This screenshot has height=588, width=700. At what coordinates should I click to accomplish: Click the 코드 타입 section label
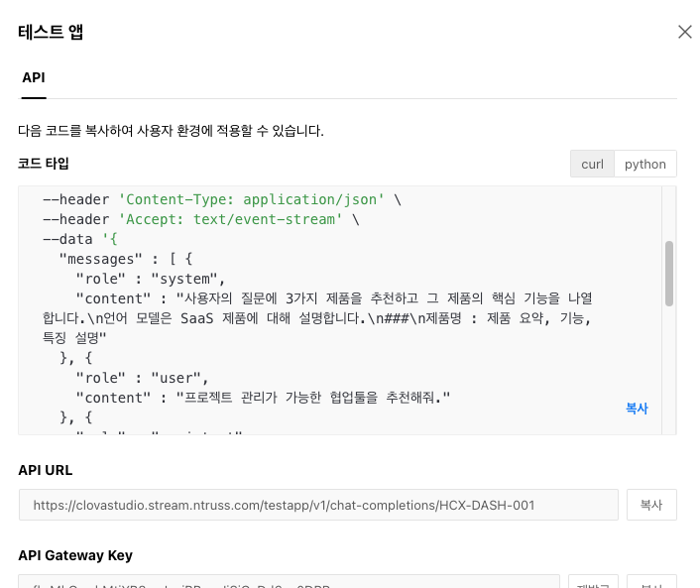coord(44,163)
